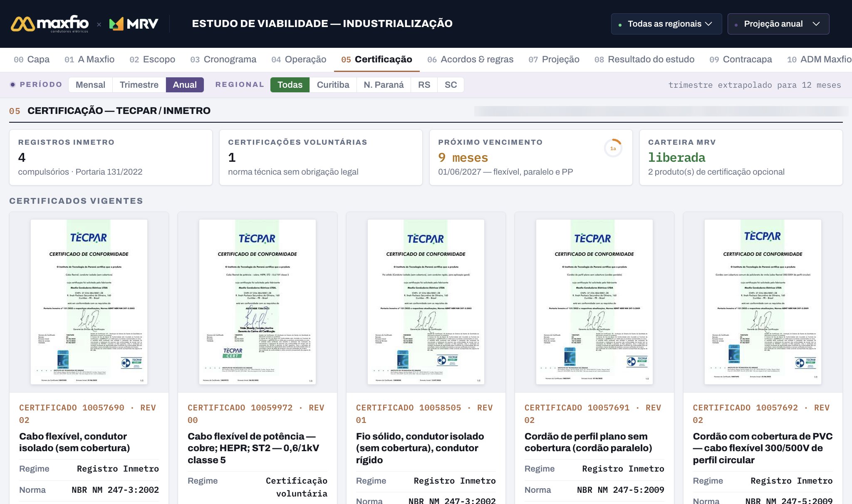The image size is (852, 504).
Task: Open the 10 ADM Maxfio tab
Action: (819, 59)
